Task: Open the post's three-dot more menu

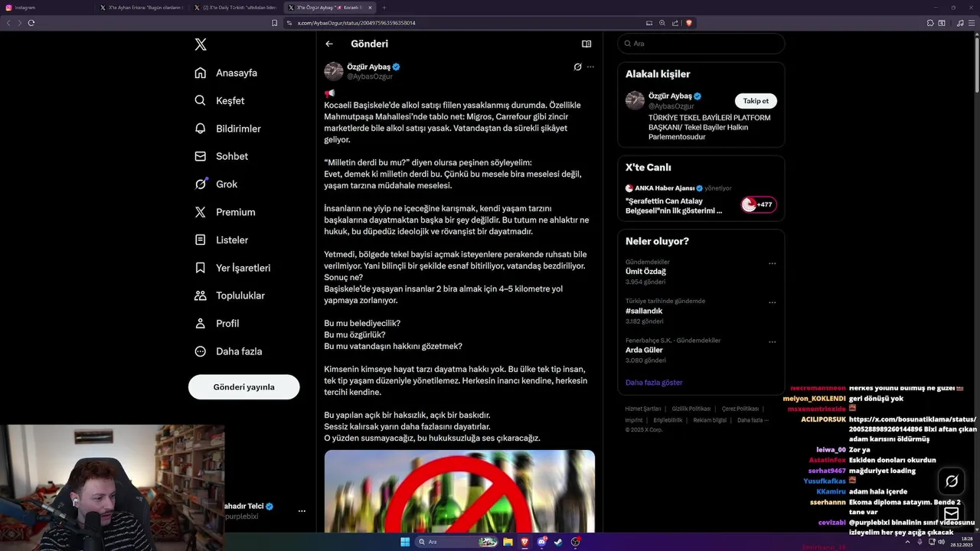Action: point(590,67)
